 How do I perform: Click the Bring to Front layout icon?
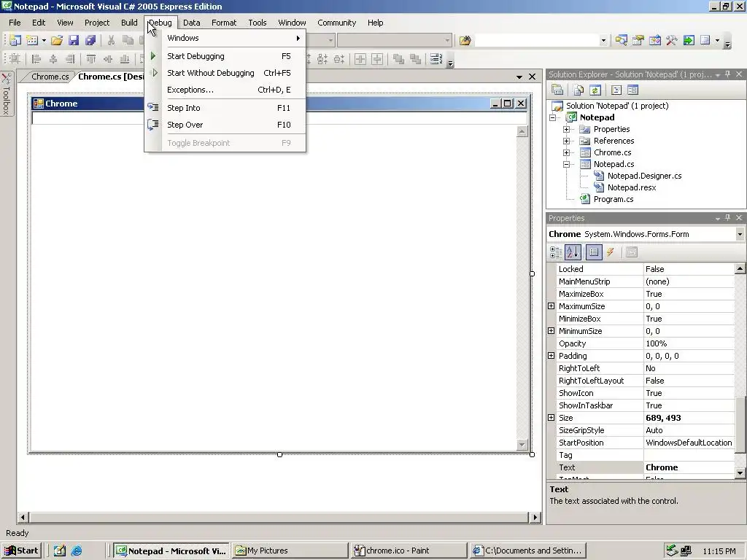point(398,59)
